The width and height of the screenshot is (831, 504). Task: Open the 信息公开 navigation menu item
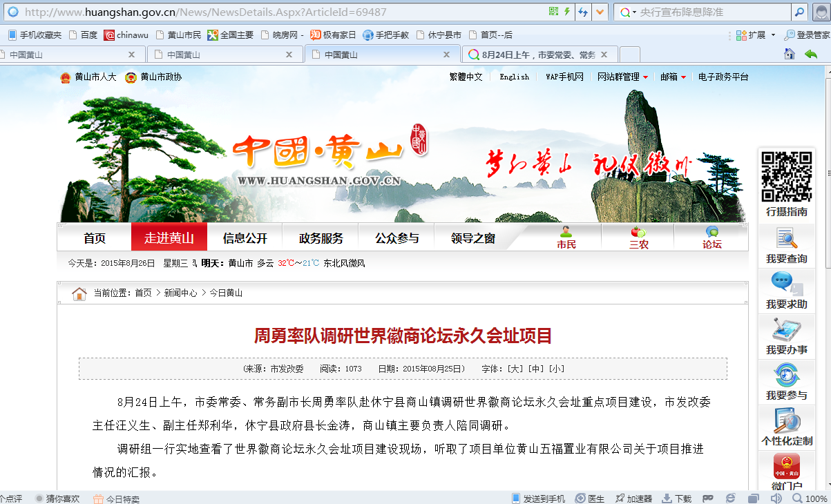[x=245, y=238]
